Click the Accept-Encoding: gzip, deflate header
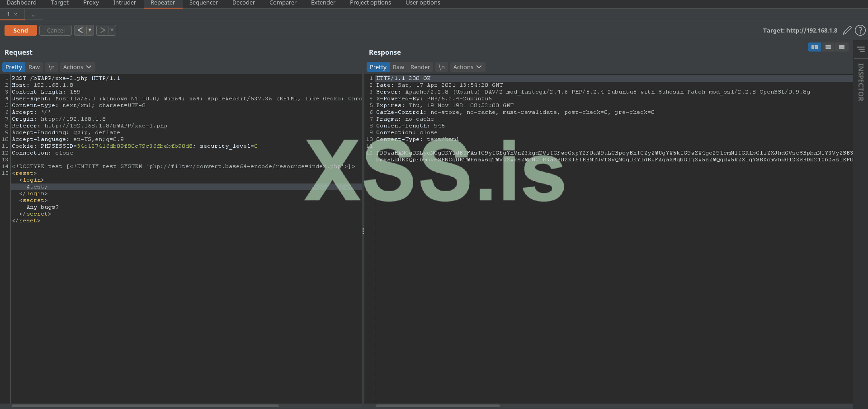 click(66, 133)
